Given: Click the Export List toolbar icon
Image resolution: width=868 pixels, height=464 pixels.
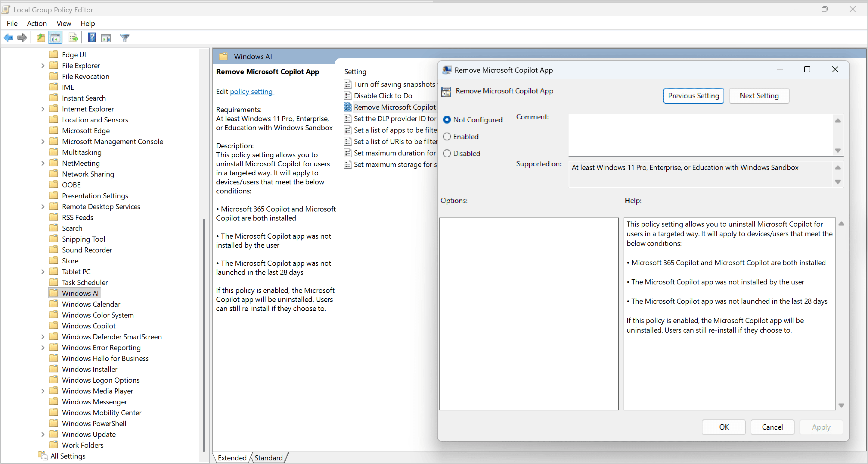Looking at the screenshot, I should [x=73, y=38].
